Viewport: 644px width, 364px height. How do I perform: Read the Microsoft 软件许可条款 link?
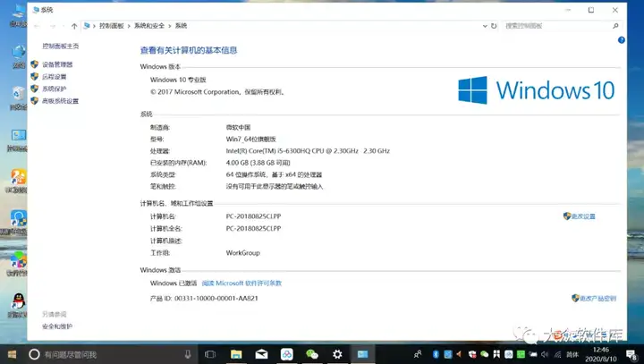coord(241,284)
